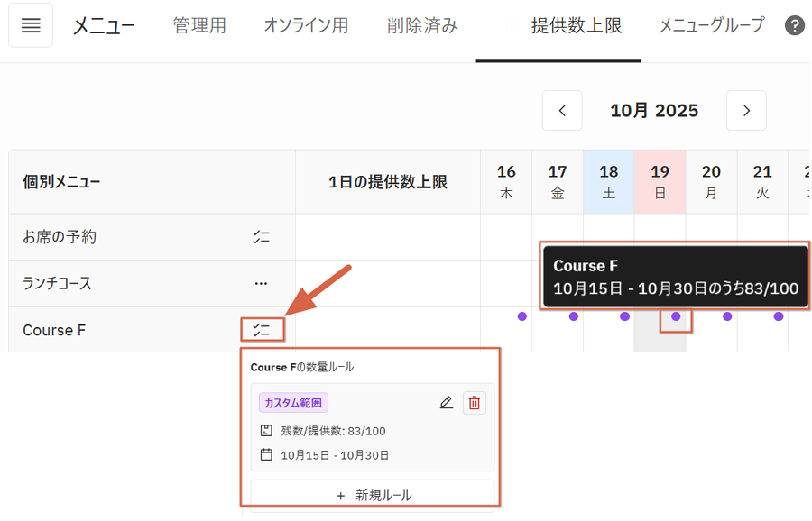Open the help question mark icon
Image resolution: width=812 pixels, height=521 pixels.
coord(794,25)
